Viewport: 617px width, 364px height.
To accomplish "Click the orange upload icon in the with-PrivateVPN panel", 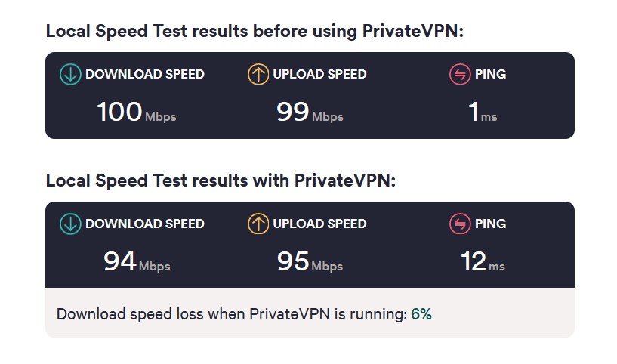I will coord(258,224).
